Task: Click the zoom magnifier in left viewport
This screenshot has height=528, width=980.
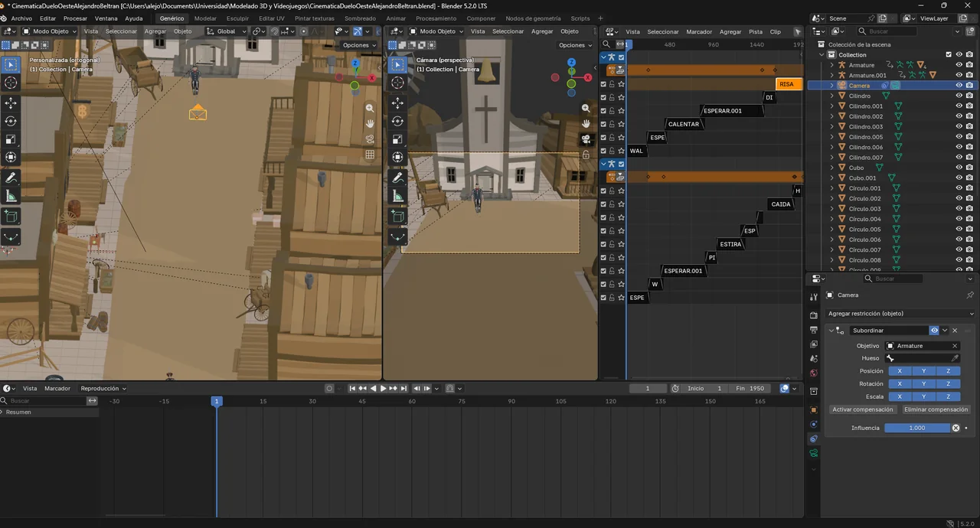Action: pos(370,109)
